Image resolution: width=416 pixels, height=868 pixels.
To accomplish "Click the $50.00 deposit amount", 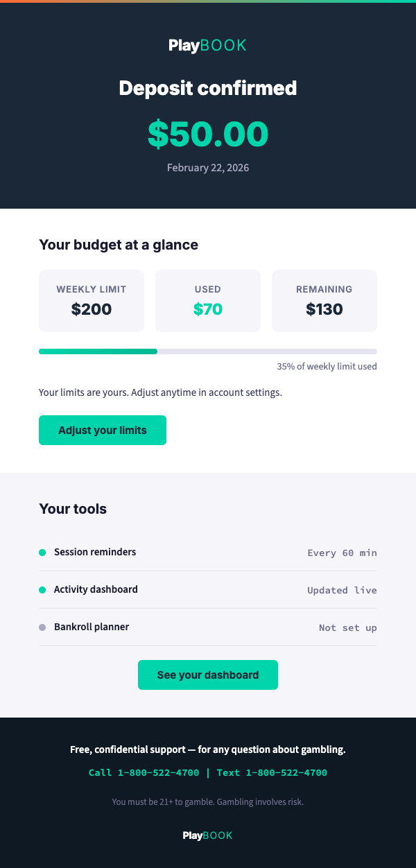I will pyautogui.click(x=208, y=134).
